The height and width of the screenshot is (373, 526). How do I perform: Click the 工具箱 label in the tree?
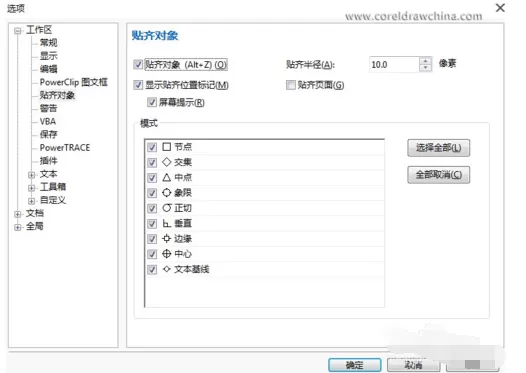pos(53,187)
